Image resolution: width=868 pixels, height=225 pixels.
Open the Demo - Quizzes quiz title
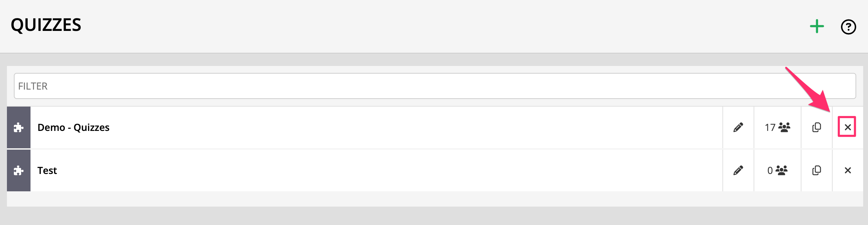pos(73,128)
